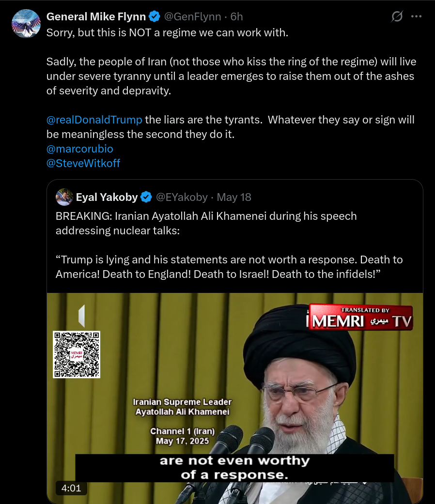Open the 6h timestamp permalink
The width and height of the screenshot is (435, 504).
[236, 16]
